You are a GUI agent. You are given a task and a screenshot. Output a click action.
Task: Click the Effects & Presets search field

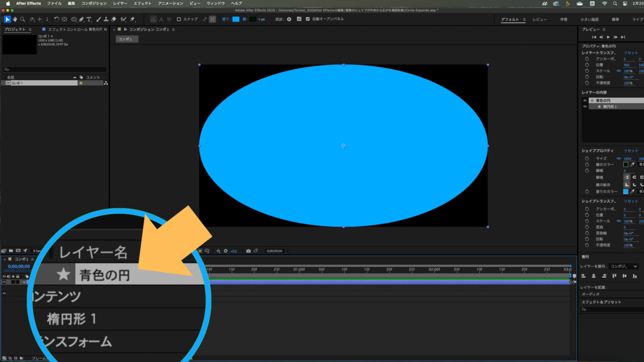(612, 309)
